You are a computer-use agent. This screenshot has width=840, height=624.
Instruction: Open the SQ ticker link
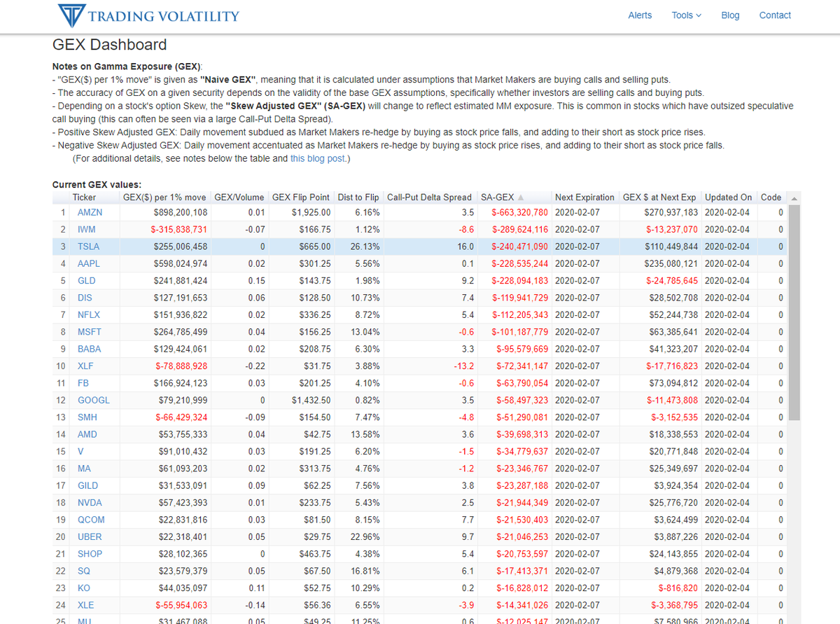83,571
